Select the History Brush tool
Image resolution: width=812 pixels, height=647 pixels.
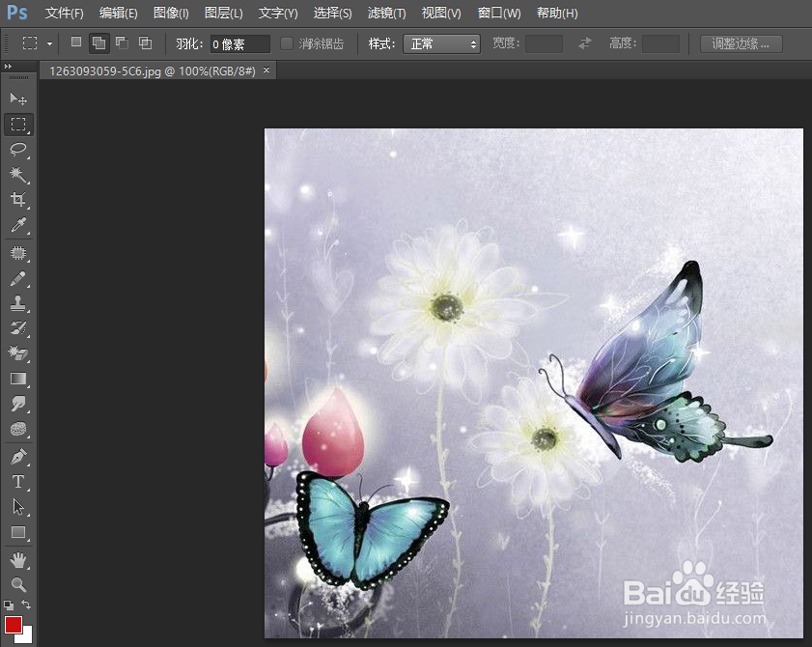point(18,328)
